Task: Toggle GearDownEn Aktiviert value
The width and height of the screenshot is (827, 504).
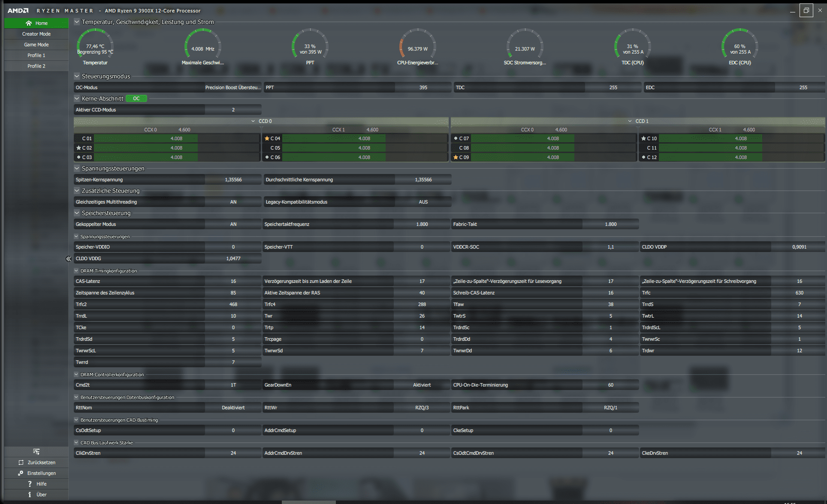Action: click(x=422, y=385)
